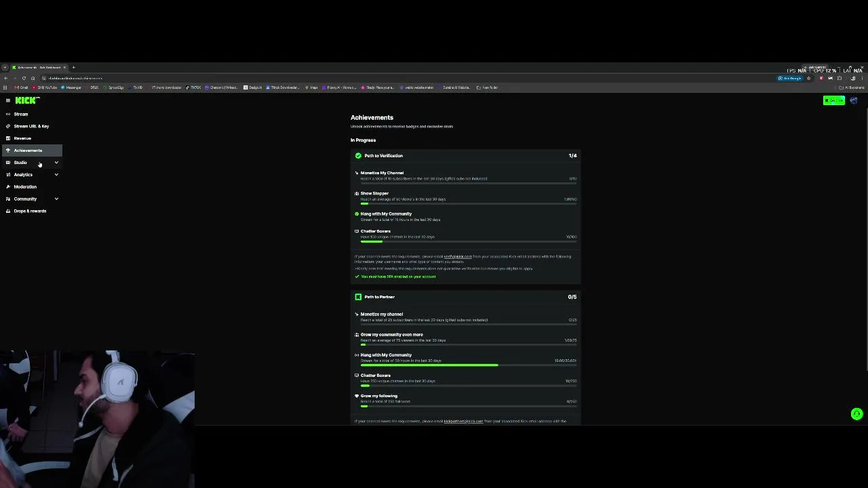
Task: Click the Path to Verification badge icon
Action: pyautogui.click(x=358, y=156)
